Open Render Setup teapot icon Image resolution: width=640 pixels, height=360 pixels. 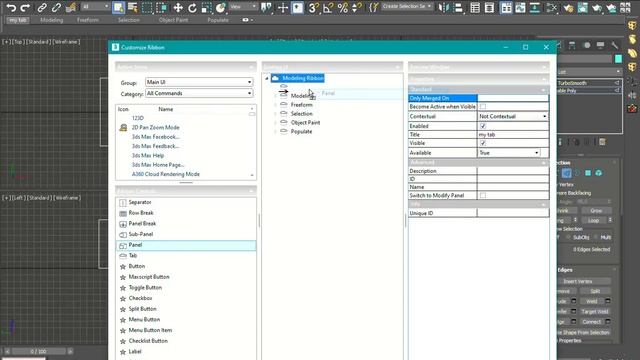pos(568,7)
